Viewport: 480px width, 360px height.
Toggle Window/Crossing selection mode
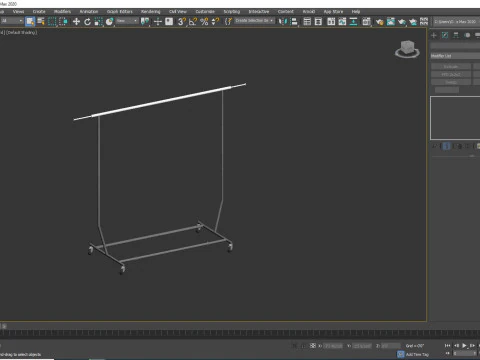coord(63,22)
